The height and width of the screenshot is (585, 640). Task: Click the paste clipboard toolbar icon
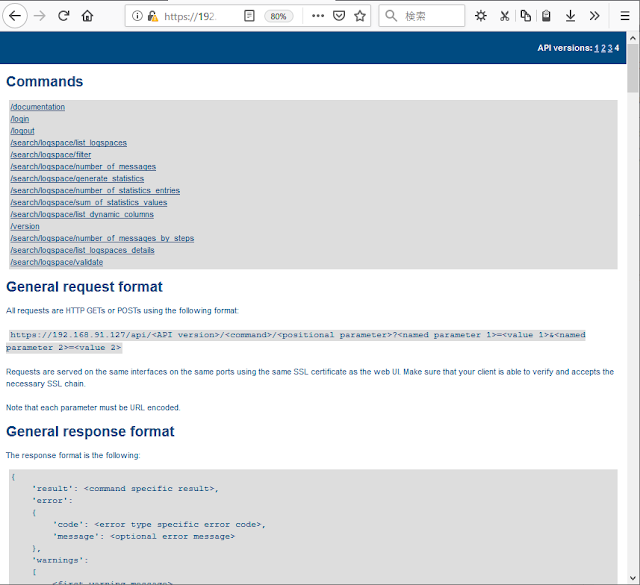[x=546, y=16]
